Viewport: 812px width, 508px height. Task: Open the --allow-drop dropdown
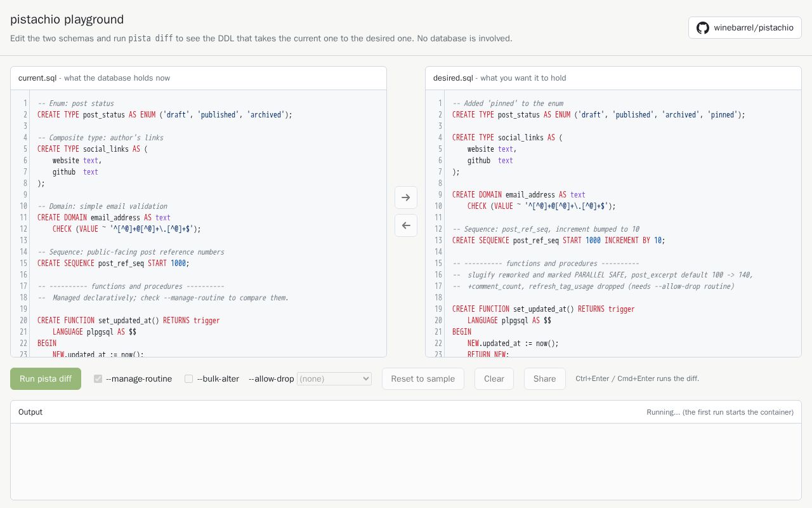click(x=334, y=378)
